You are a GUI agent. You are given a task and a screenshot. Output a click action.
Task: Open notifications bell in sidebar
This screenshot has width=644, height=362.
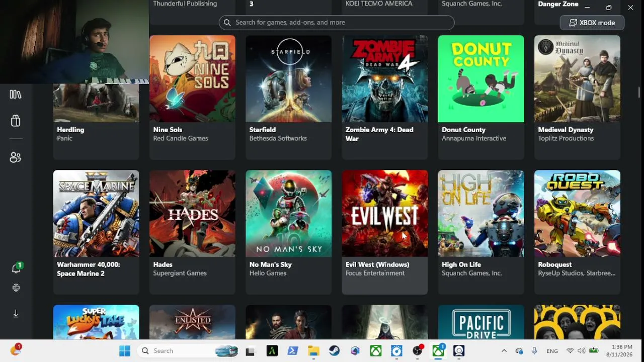(x=16, y=268)
